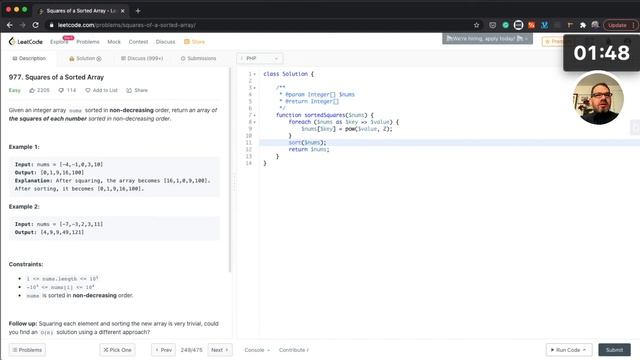Click the LeetCode logo
Screen dimensions: 640x360
point(25,41)
